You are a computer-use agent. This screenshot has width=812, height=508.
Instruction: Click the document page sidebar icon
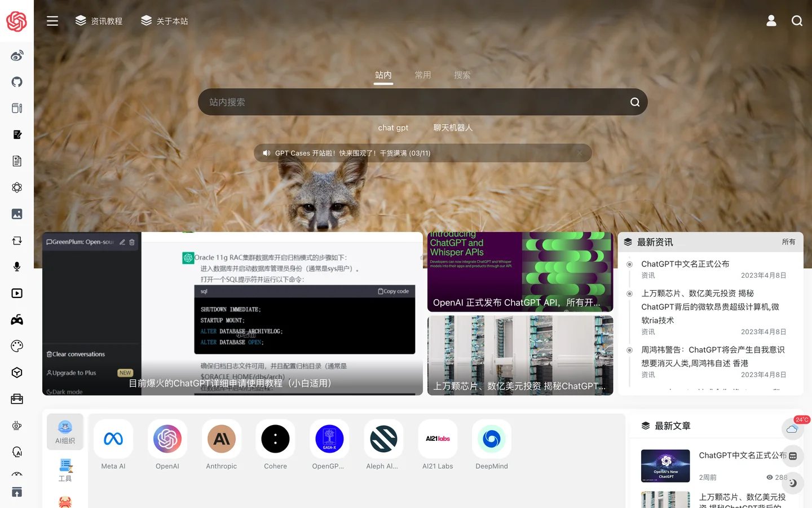[x=17, y=161]
